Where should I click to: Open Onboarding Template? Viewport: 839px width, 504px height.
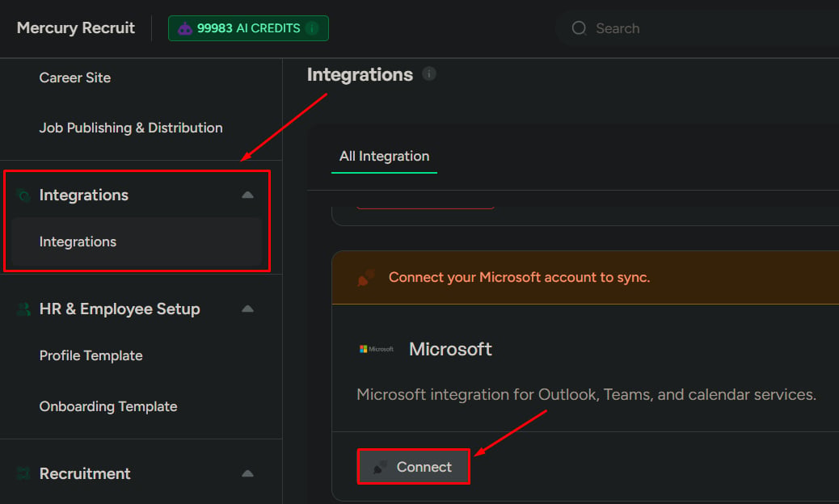[x=108, y=406]
